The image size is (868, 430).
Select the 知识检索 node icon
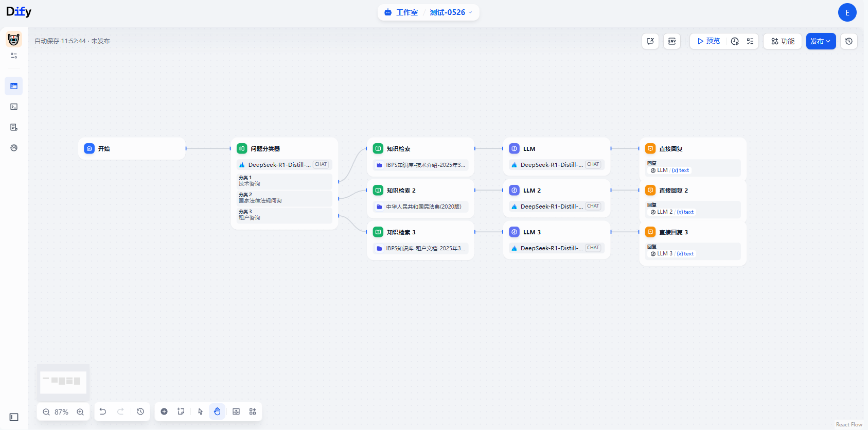(x=378, y=148)
